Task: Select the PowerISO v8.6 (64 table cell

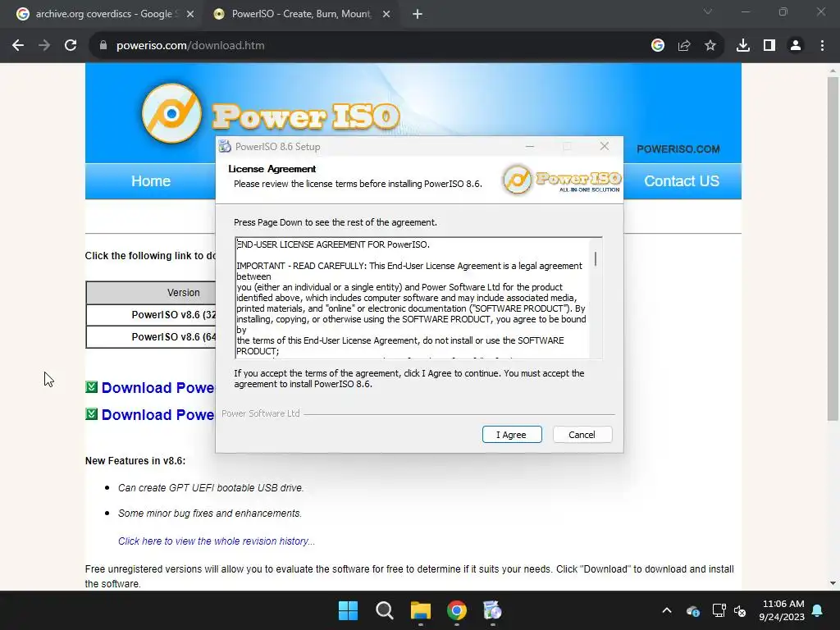Action: click(151, 337)
